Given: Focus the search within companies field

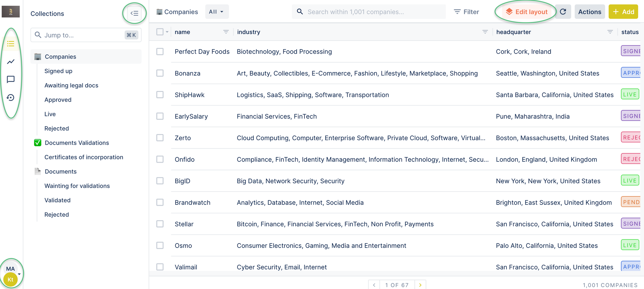Looking at the screenshot, I should (369, 12).
